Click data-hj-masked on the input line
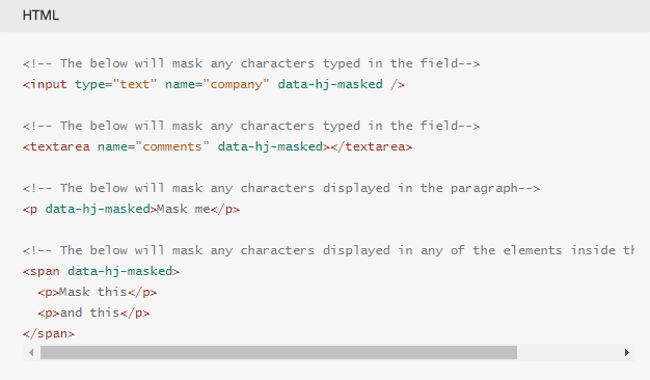The height and width of the screenshot is (380, 650). (x=330, y=85)
